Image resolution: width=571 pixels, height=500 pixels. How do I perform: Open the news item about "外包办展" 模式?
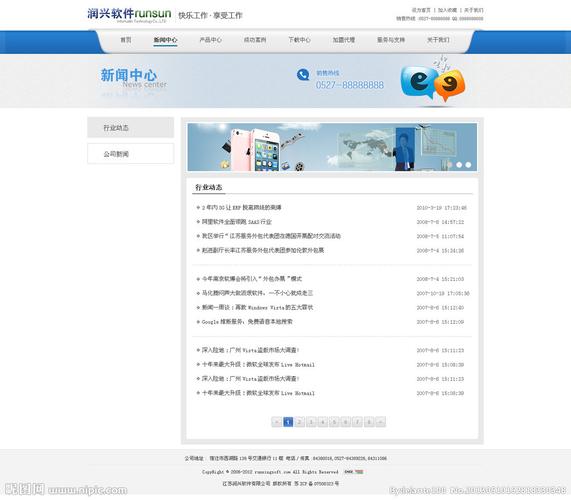pyautogui.click(x=252, y=279)
